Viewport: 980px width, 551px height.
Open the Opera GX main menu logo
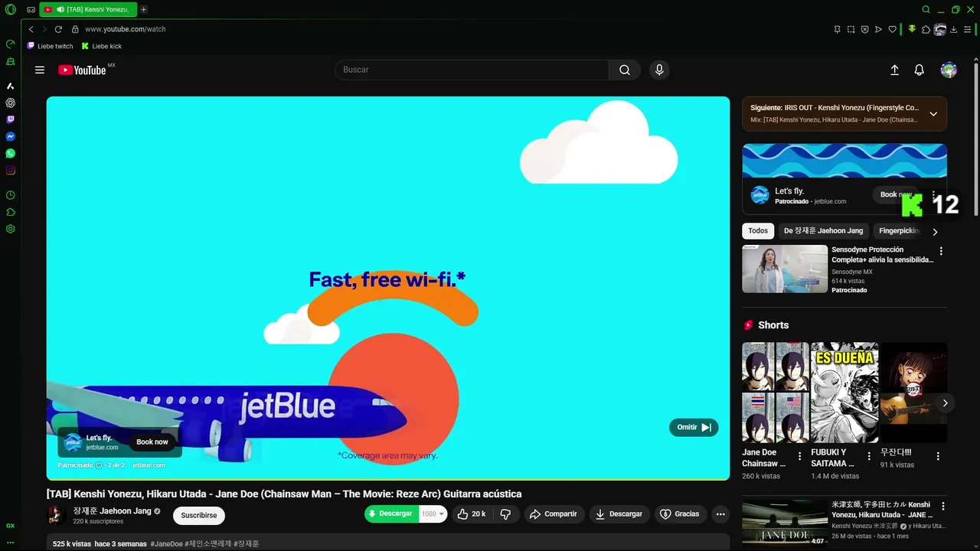pos(10,9)
